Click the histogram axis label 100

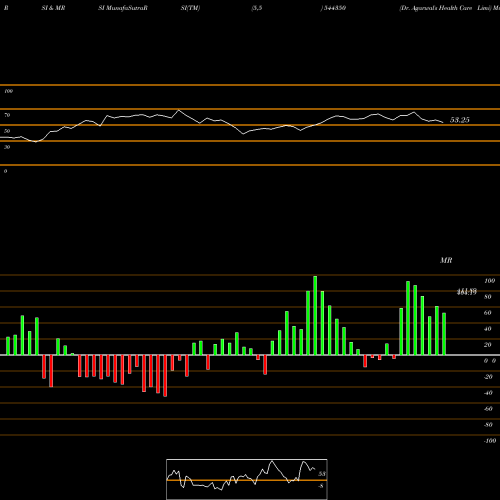(489, 281)
